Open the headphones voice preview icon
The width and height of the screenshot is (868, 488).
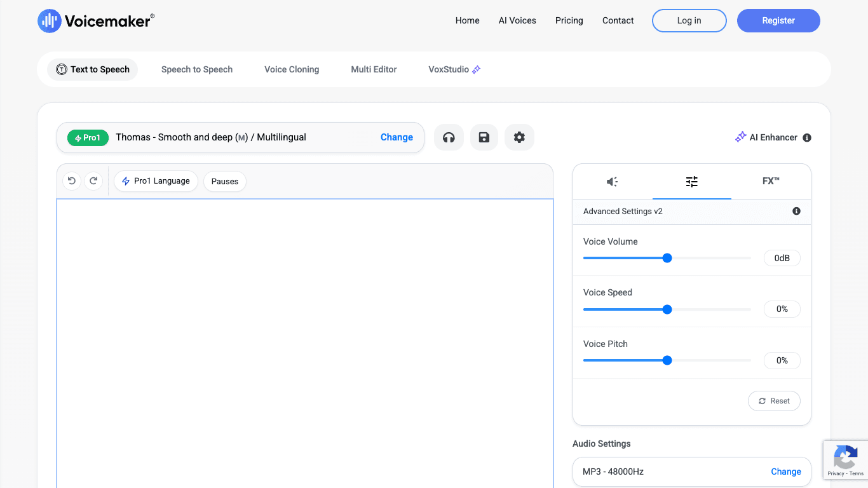pyautogui.click(x=449, y=137)
